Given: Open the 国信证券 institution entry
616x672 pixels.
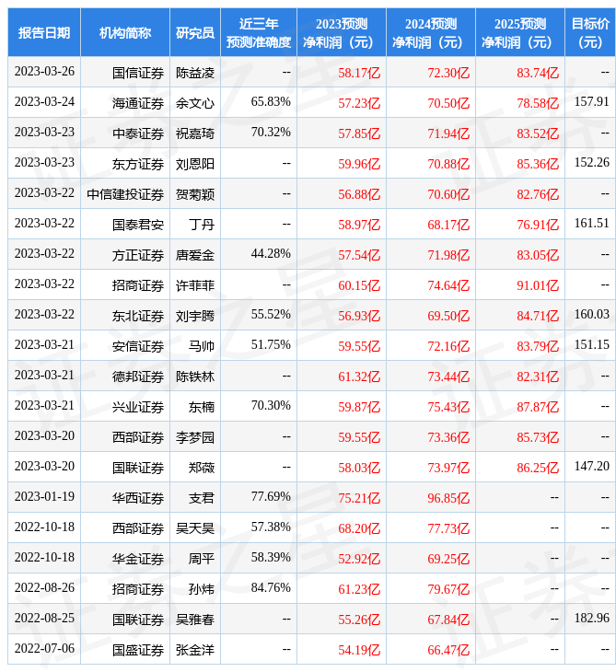Looking at the screenshot, I should (x=138, y=72).
